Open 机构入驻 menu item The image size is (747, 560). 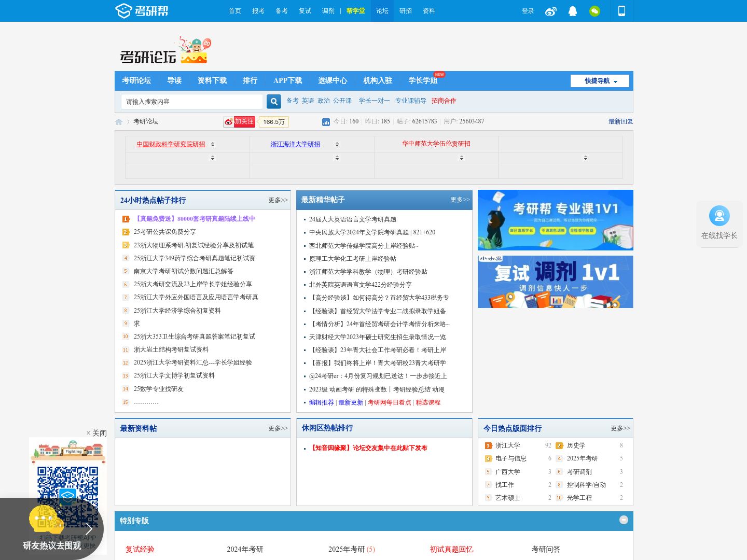[x=378, y=80]
